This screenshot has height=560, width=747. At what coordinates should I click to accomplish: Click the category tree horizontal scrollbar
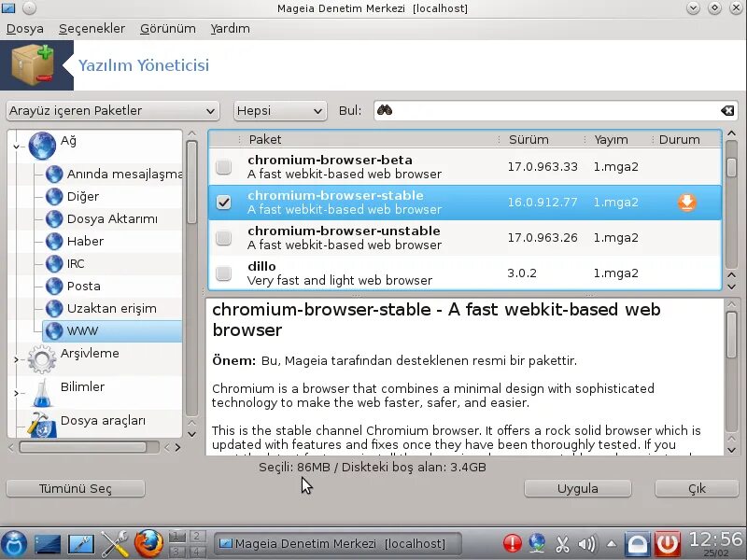point(82,447)
